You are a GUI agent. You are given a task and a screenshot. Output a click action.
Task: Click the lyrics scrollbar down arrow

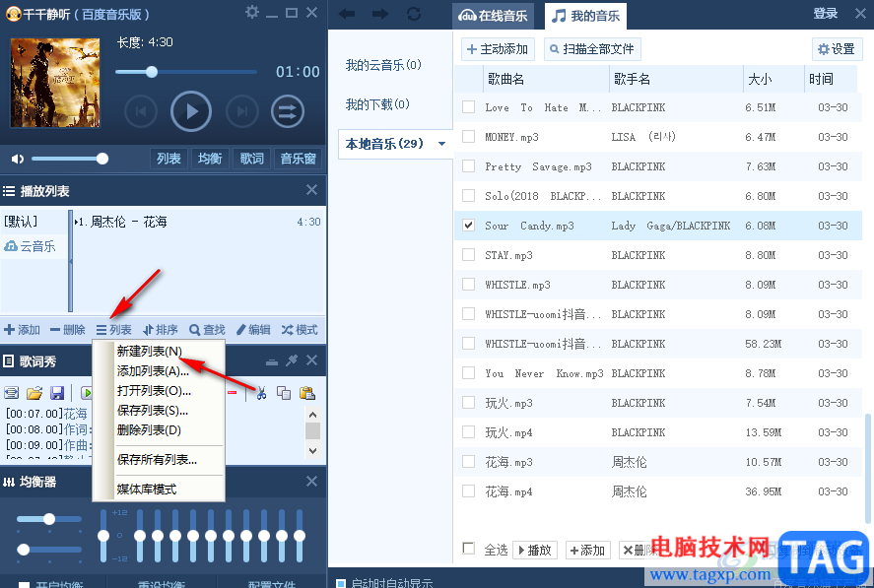click(312, 451)
